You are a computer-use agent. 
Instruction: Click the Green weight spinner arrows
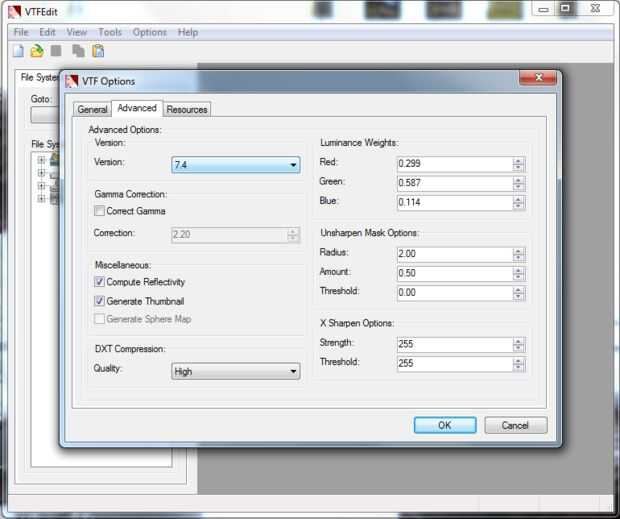518,183
